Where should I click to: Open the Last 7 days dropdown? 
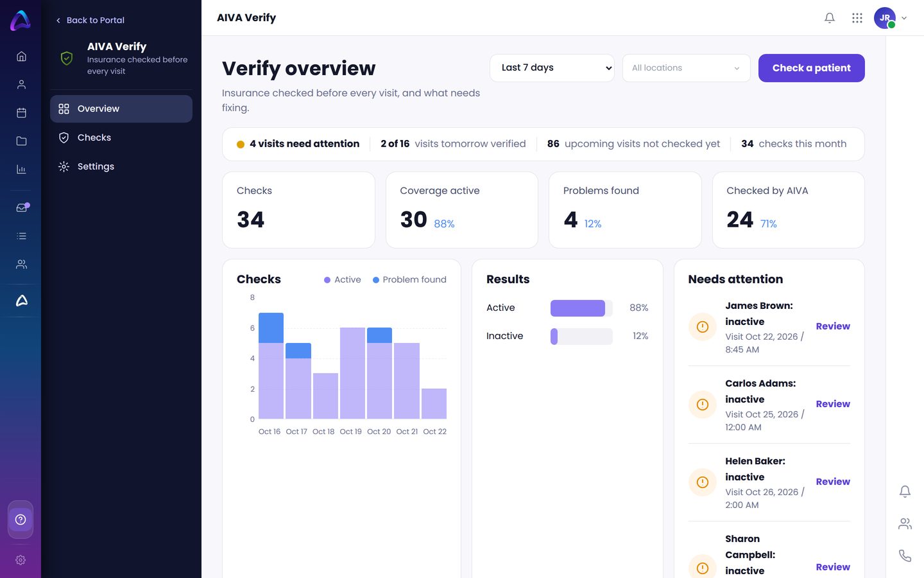coord(552,68)
